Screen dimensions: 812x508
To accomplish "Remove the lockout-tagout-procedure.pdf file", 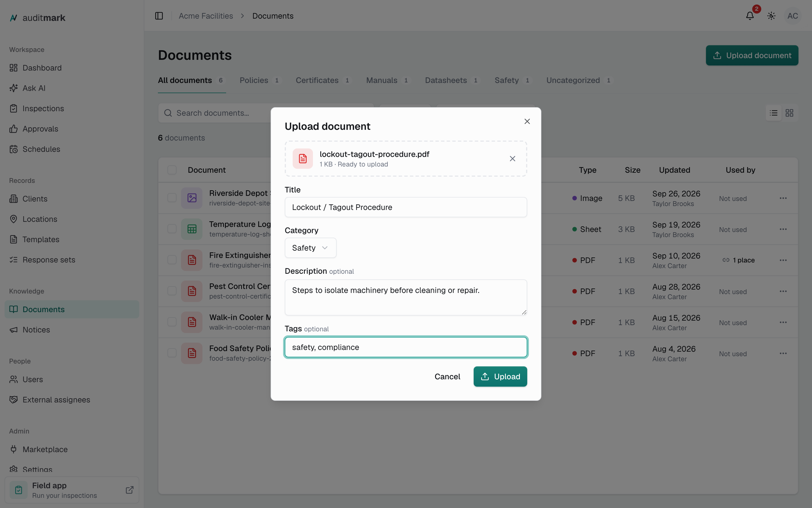I will tap(512, 159).
